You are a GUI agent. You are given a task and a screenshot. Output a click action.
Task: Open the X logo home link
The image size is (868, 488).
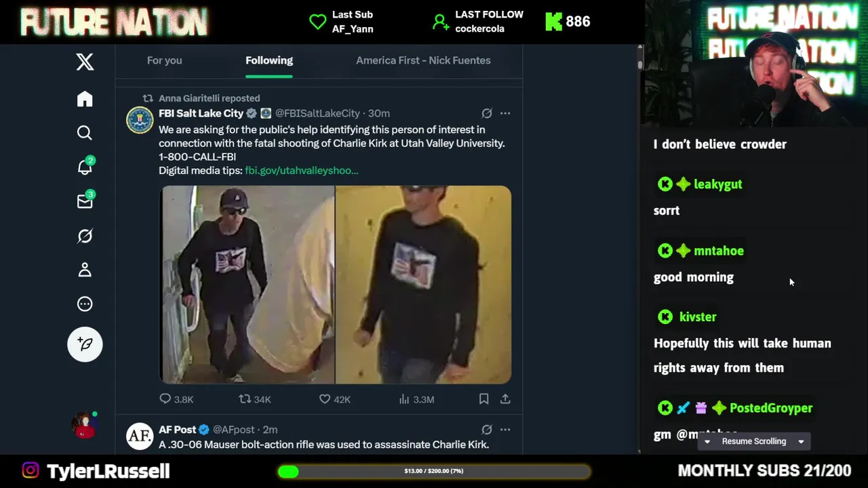[x=85, y=62]
